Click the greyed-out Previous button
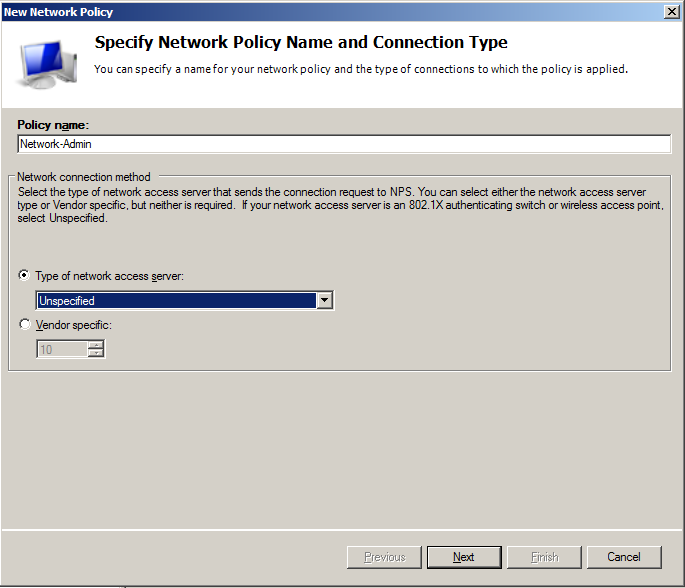Image resolution: width=685 pixels, height=588 pixels. (x=384, y=557)
